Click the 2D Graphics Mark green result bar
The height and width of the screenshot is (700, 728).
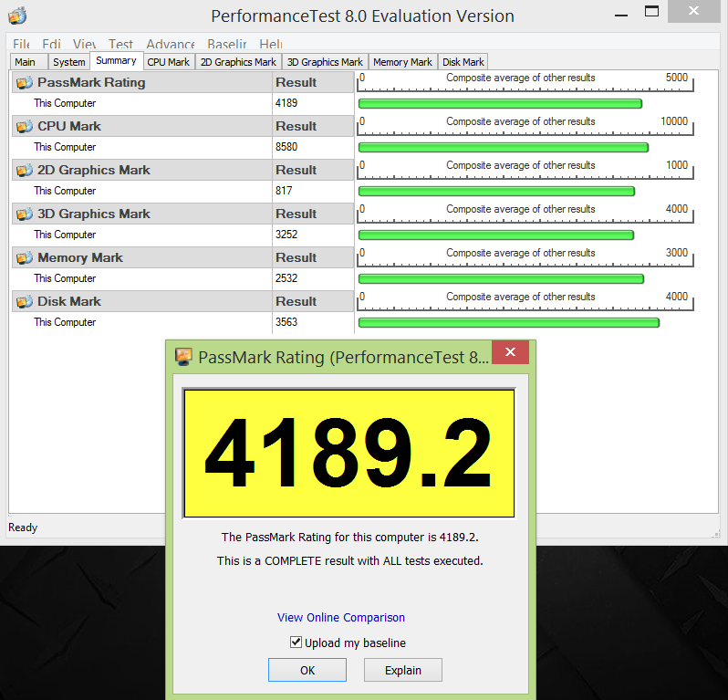pos(496,192)
